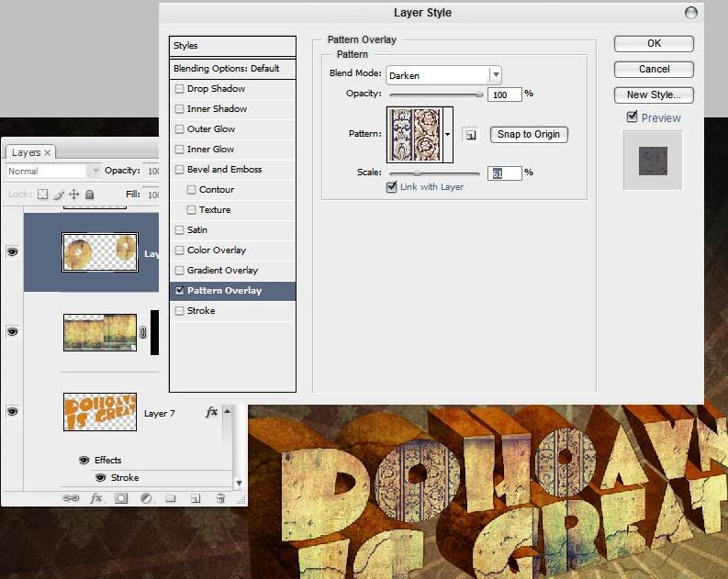Enable the Drop Shadow checkbox
The width and height of the screenshot is (728, 579).
coord(179,89)
